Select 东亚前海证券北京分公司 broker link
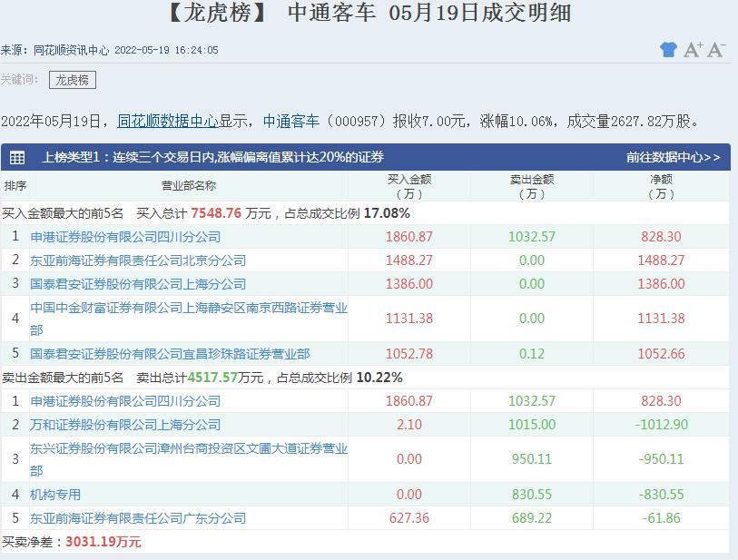 (138, 260)
